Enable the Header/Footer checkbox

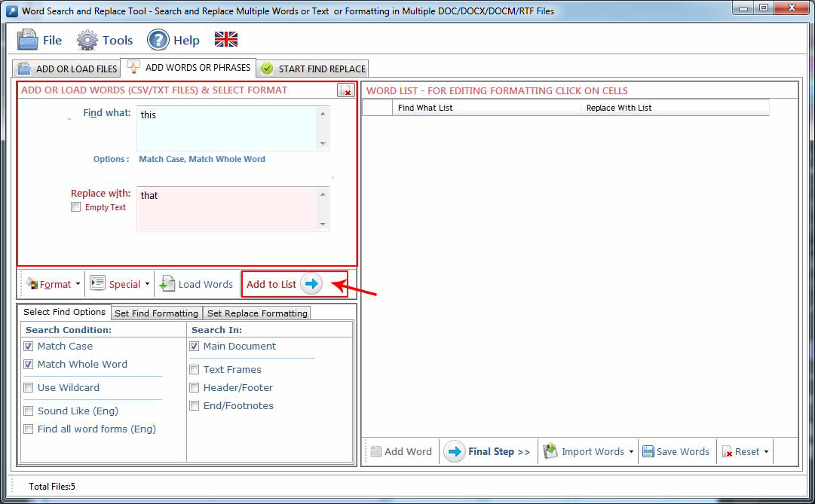click(195, 388)
